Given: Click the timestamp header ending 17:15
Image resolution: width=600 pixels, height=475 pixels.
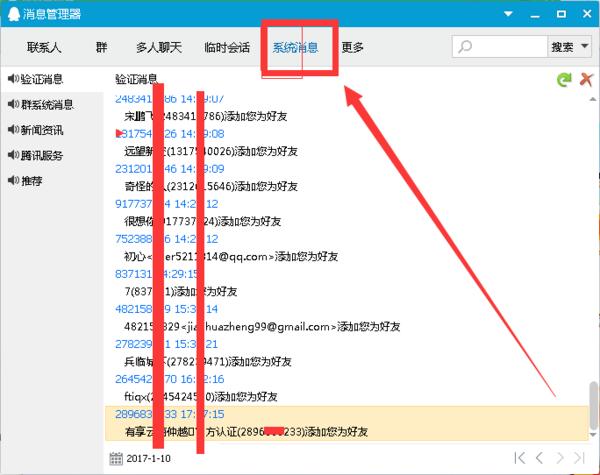Looking at the screenshot, I should click(170, 414).
